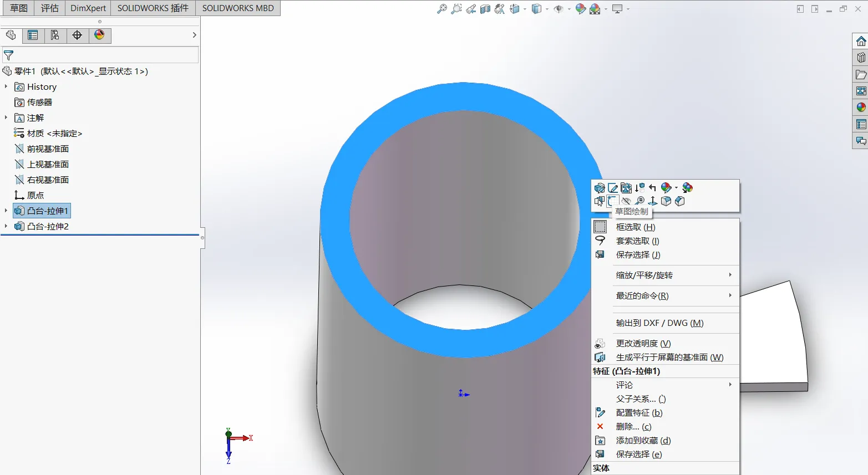Click Edit Sketch icon in context toolbar

click(x=613, y=188)
